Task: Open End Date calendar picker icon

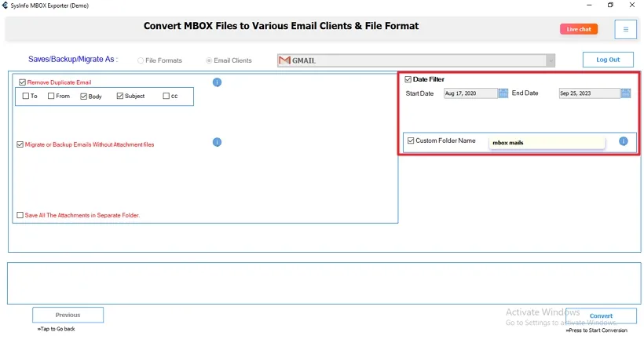Action: point(625,93)
